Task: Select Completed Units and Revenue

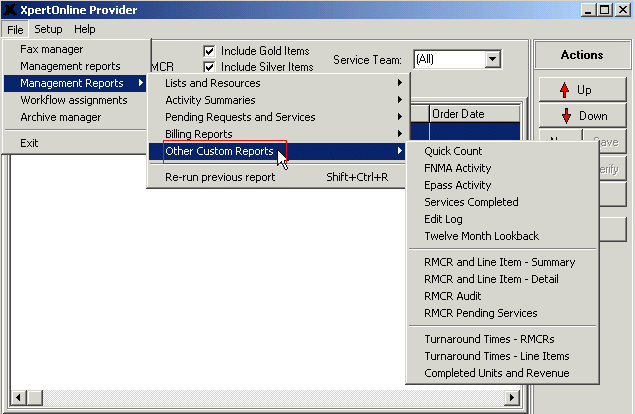Action: (502, 373)
